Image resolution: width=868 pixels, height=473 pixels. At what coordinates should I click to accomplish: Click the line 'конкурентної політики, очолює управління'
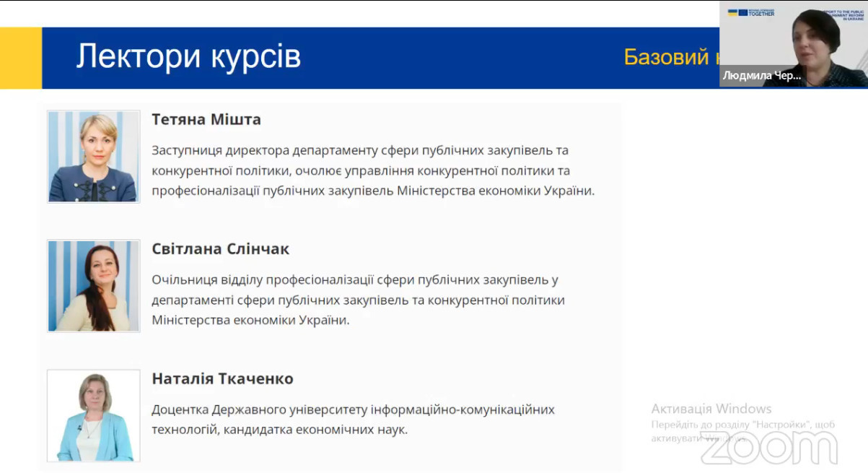click(x=361, y=171)
